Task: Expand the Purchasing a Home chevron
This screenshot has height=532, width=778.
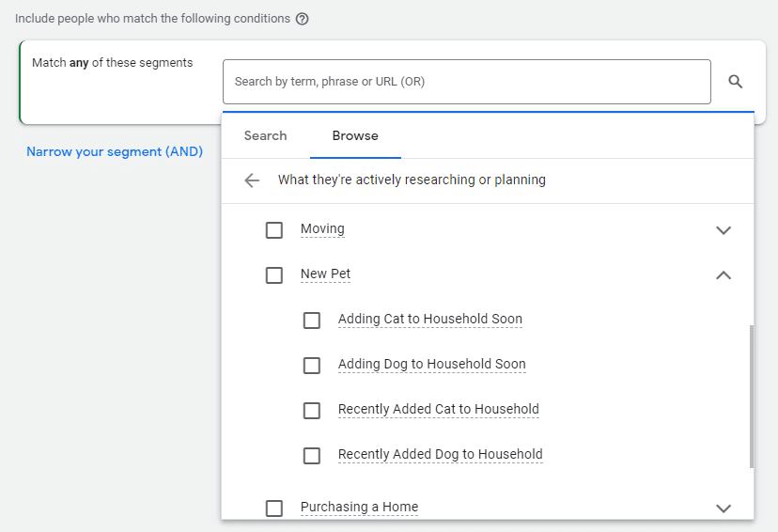Action: click(x=724, y=509)
